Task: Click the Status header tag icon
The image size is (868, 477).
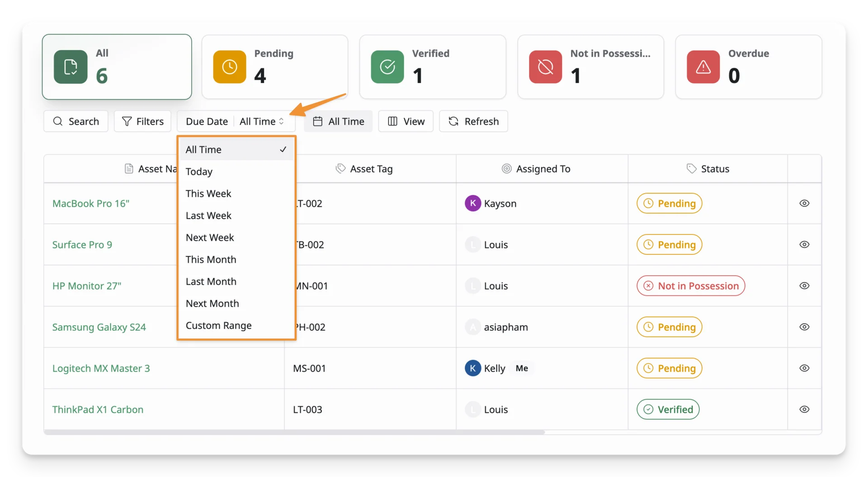Action: pos(692,168)
